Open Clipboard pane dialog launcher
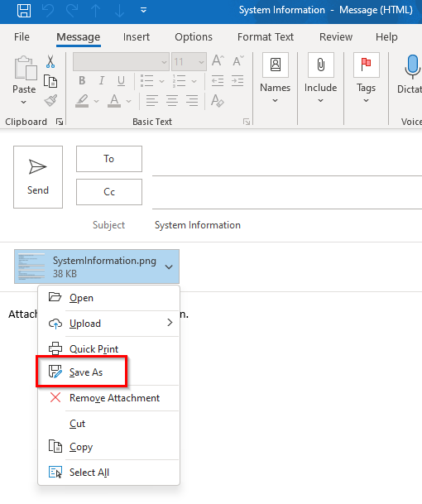This screenshot has height=504, width=422. click(x=60, y=122)
